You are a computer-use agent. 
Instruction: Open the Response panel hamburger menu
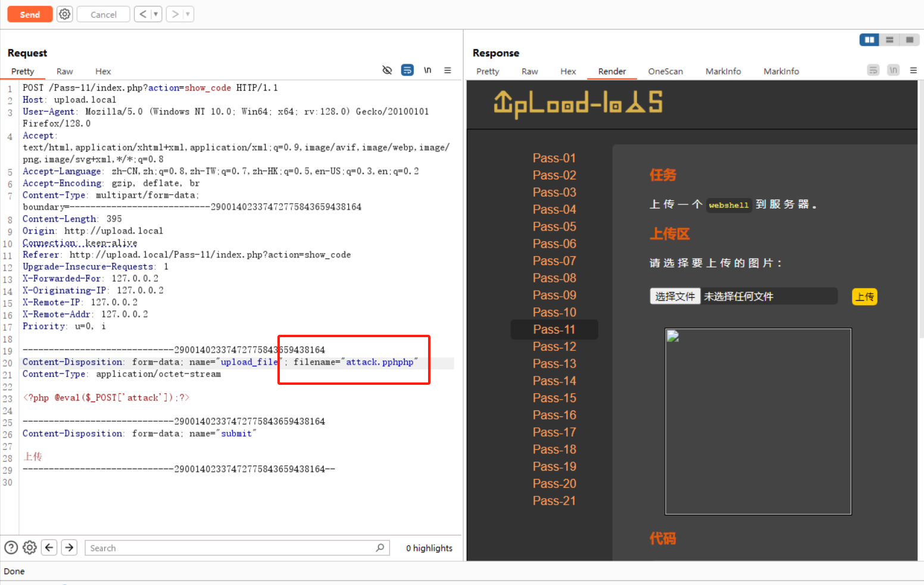click(913, 70)
